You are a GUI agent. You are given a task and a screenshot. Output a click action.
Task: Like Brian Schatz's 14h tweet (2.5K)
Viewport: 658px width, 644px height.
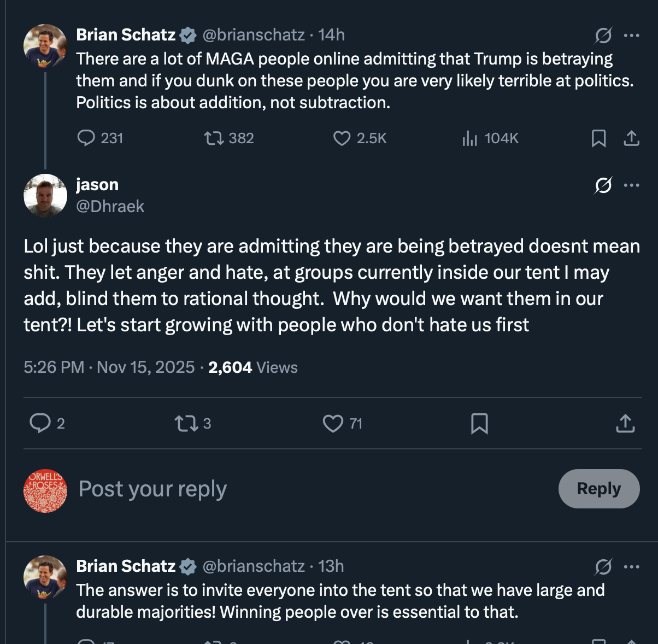tap(342, 138)
